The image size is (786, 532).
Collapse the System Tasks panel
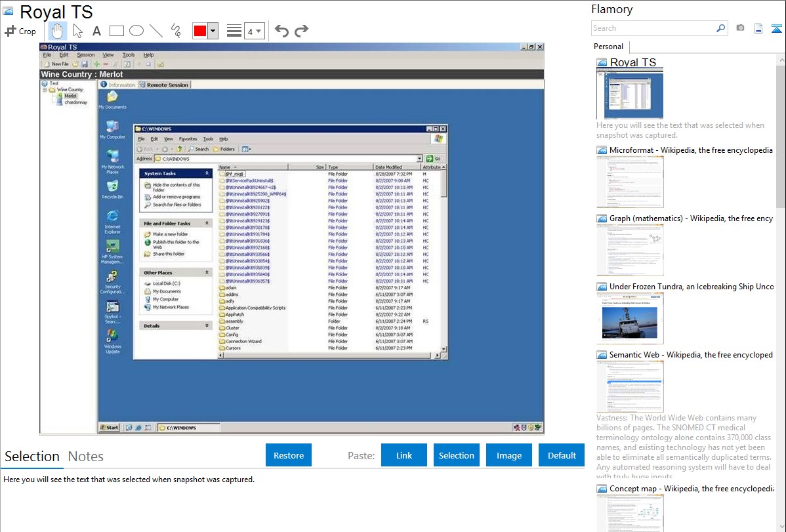207,173
